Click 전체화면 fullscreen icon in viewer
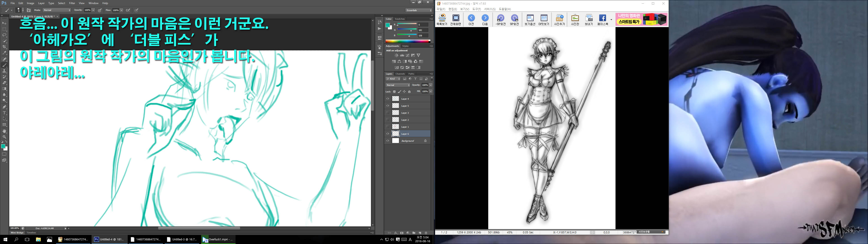The width and height of the screenshot is (868, 244). (455, 20)
